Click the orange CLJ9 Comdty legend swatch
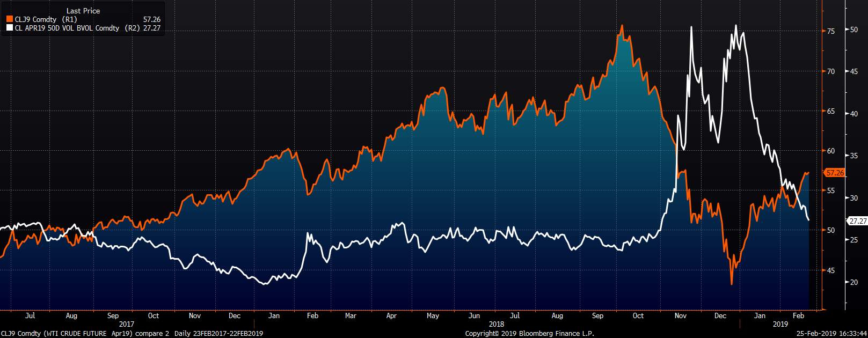This screenshot has width=868, height=338. pyautogui.click(x=10, y=19)
